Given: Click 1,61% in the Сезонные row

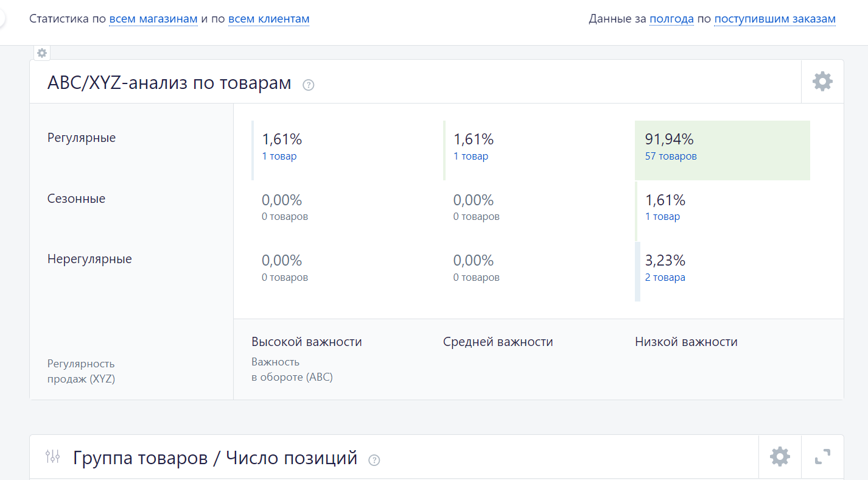Looking at the screenshot, I should pos(665,200).
